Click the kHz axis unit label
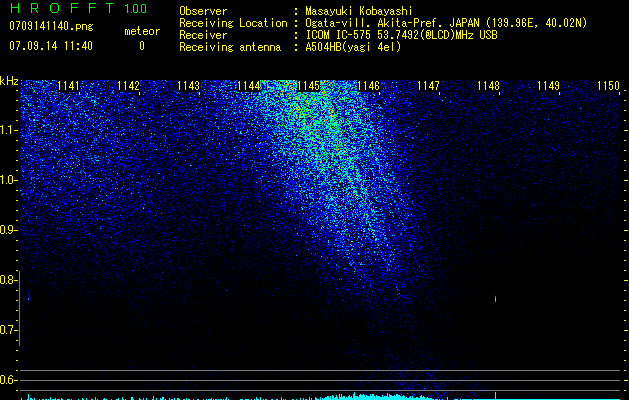 (9, 81)
